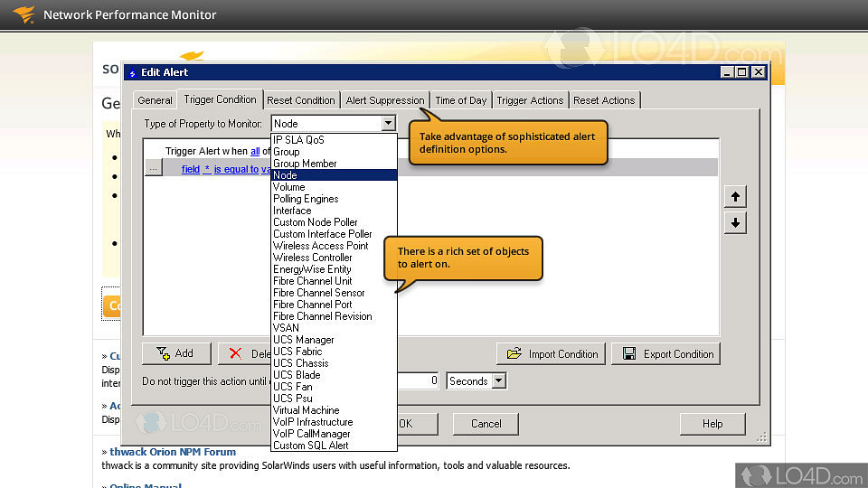The width and height of the screenshot is (868, 488).
Task: Select Volume from the property list
Action: (334, 187)
